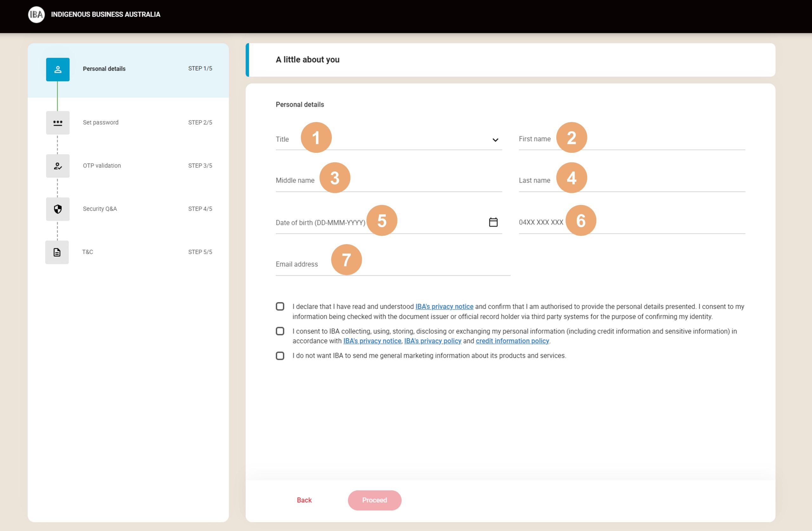812x531 pixels.
Task: Expand the Title dropdown chevron
Action: 495,140
